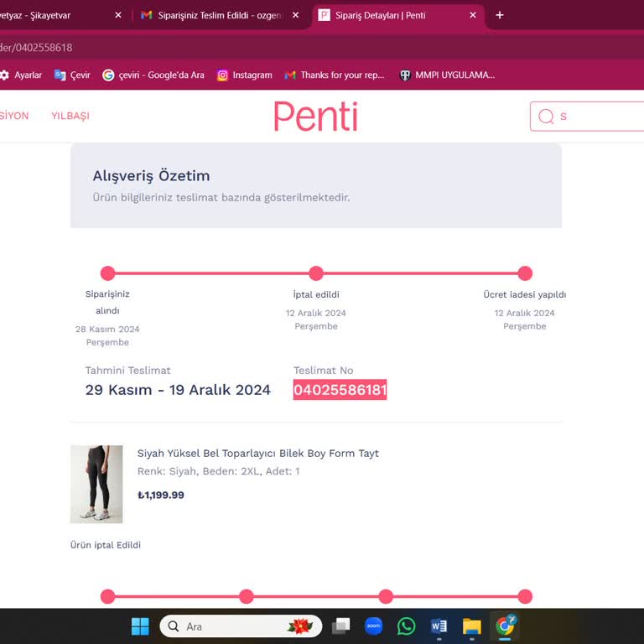Click the Chrome icon in the taskbar
Image resolution: width=644 pixels, height=644 pixels.
(505, 626)
